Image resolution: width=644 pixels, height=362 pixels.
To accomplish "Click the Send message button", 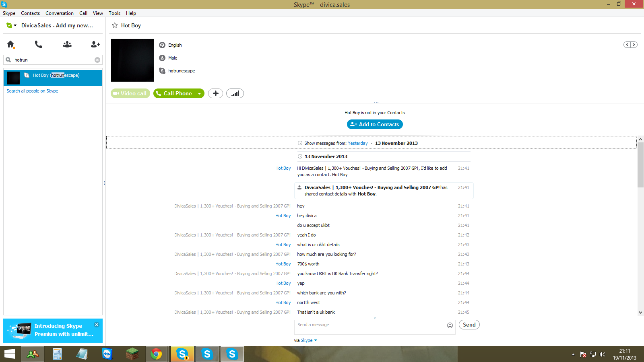I will click(469, 325).
